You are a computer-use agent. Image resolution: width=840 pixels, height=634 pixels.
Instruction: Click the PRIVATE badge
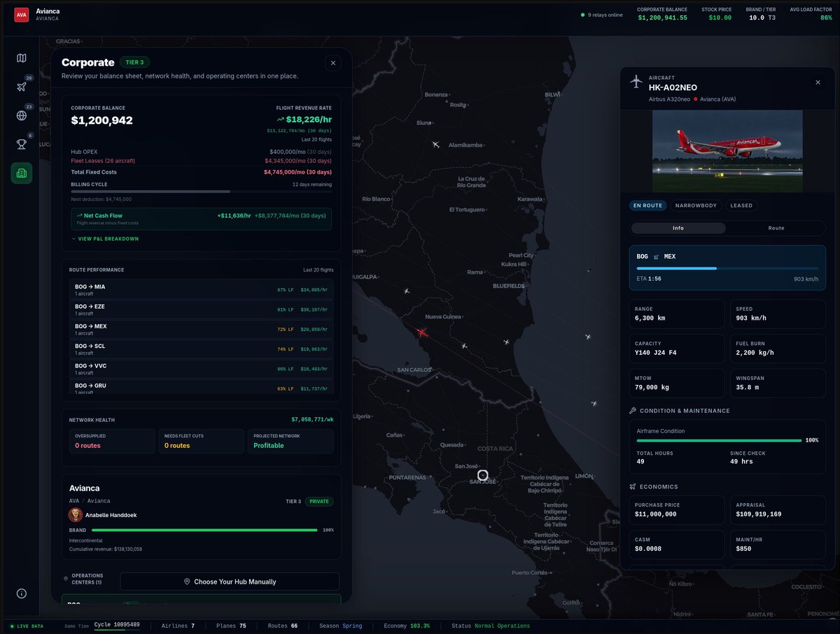pyautogui.click(x=319, y=502)
